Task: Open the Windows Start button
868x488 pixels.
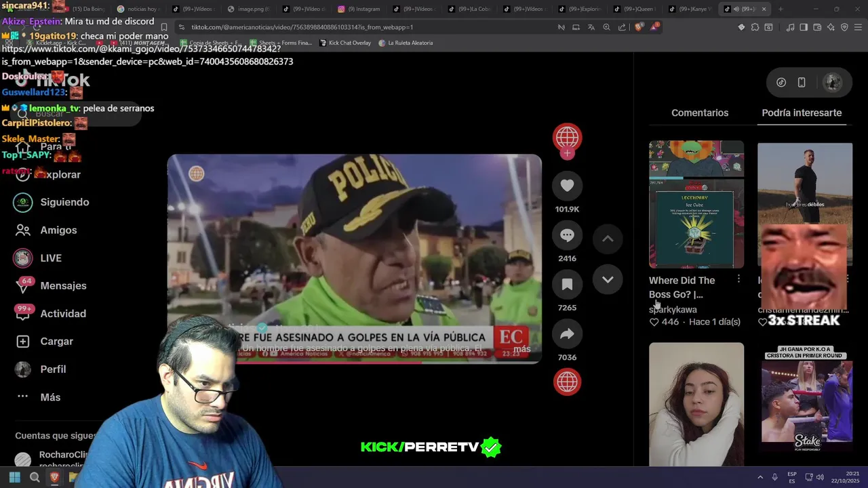Action: click(14, 477)
